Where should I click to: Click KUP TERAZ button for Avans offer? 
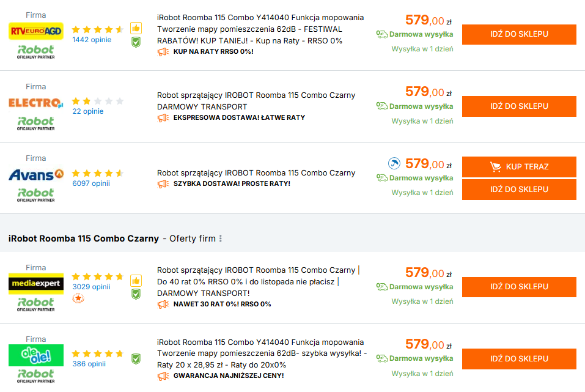click(519, 167)
